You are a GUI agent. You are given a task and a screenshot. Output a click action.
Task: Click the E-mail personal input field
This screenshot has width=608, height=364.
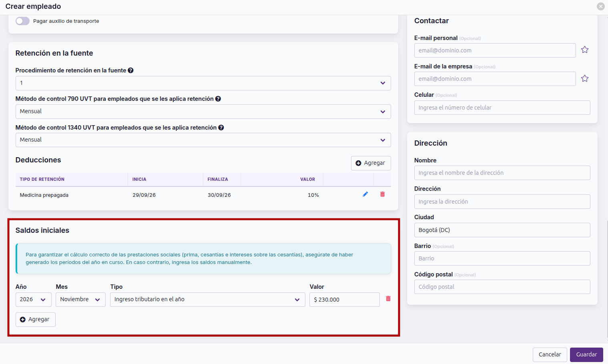coord(495,50)
